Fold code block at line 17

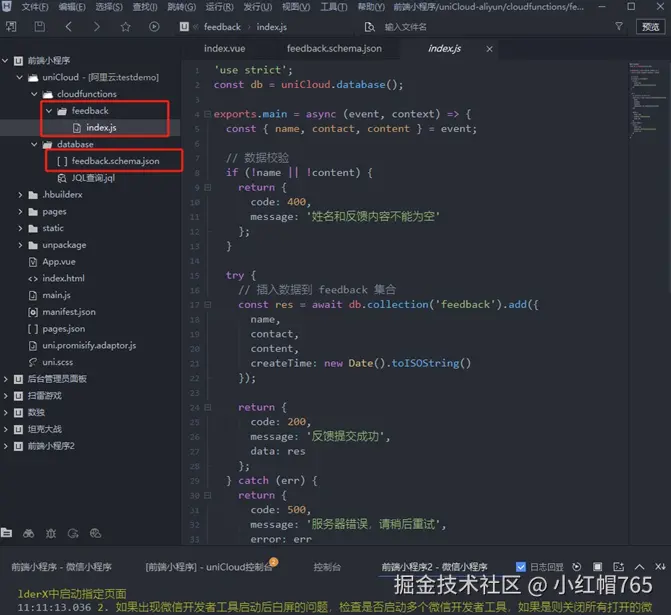point(208,305)
